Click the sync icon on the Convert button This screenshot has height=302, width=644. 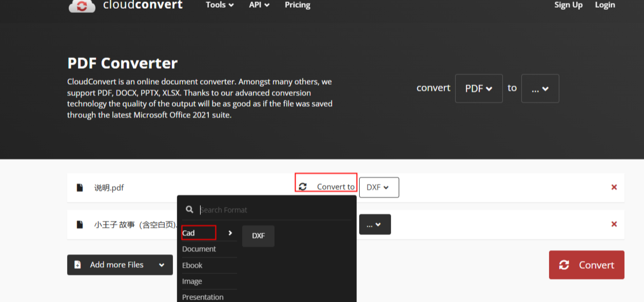coord(564,265)
